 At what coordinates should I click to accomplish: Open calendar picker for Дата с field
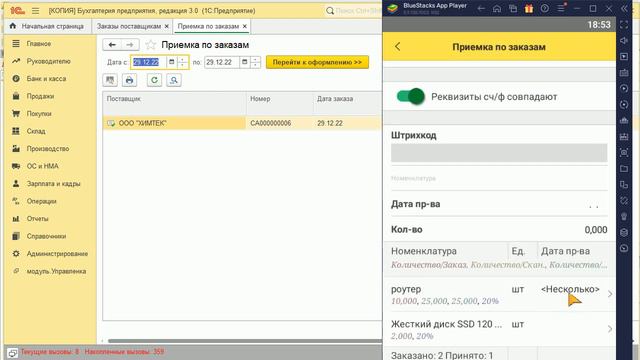[x=172, y=62]
